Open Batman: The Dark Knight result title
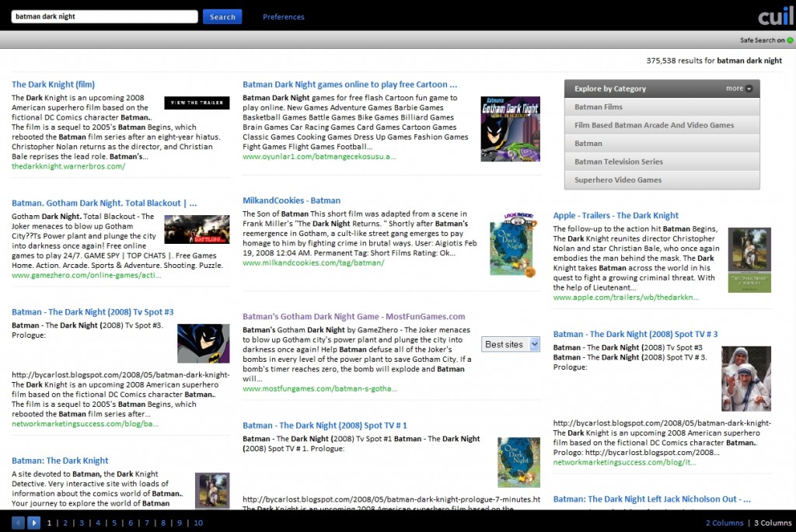Screen dimensions: 796x532 (x=60, y=461)
